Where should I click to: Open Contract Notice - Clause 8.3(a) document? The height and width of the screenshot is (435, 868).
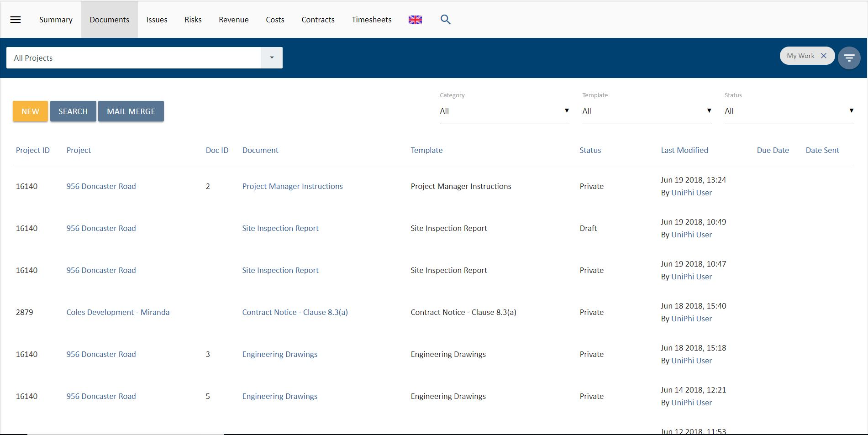pyautogui.click(x=295, y=312)
